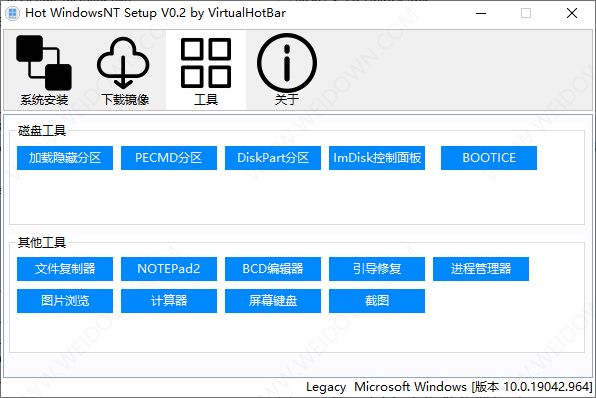Open DiskPart分区 tool

point(273,158)
